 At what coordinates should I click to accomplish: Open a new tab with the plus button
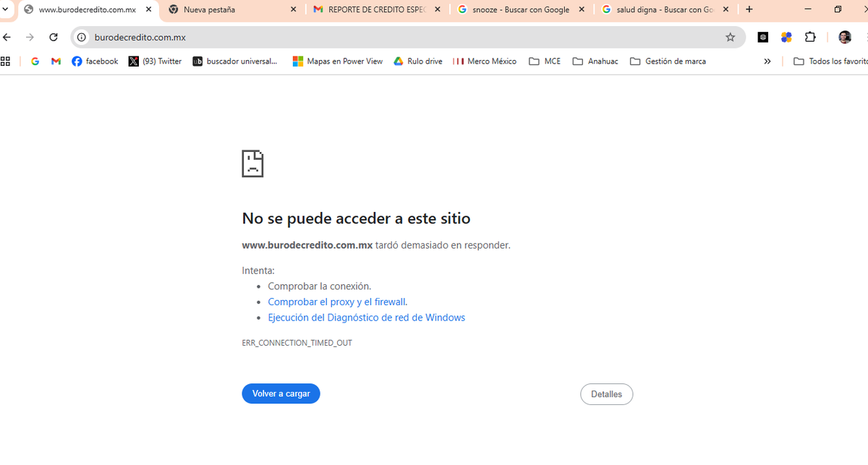coord(749,9)
